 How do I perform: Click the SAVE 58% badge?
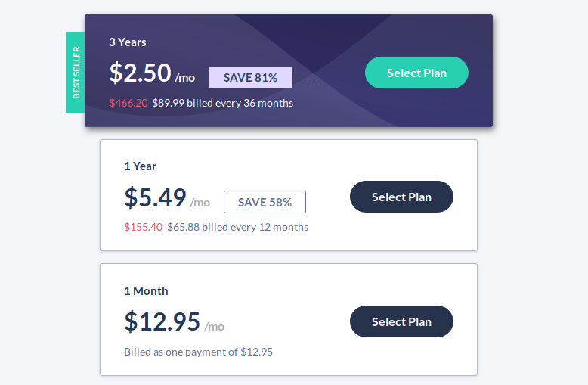click(x=265, y=202)
